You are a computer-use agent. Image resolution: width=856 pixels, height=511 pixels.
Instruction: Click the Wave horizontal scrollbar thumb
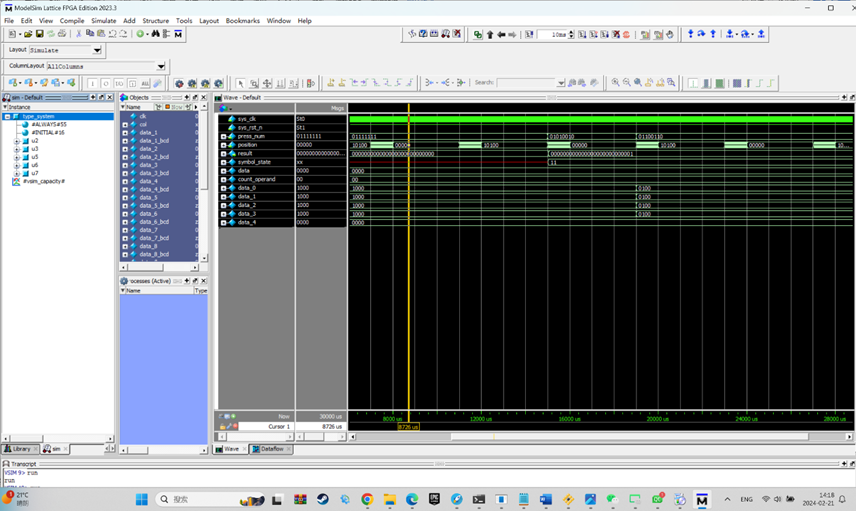coord(629,437)
